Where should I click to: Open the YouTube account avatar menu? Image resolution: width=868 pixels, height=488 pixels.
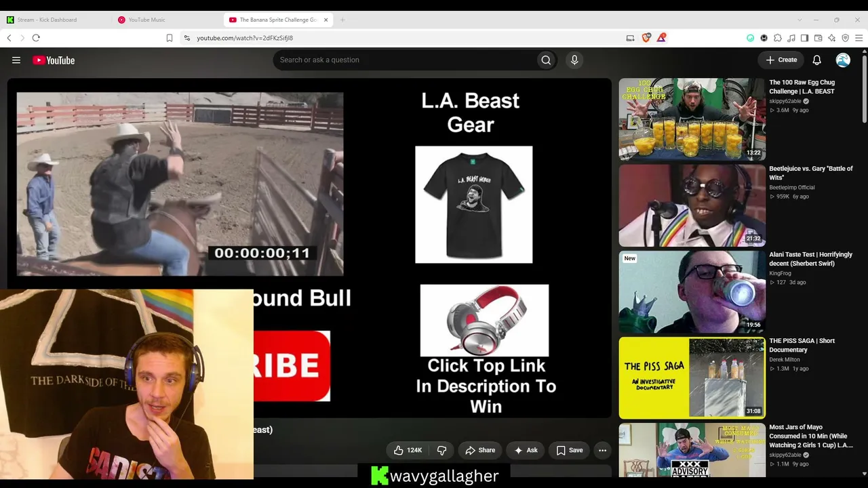tap(843, 60)
